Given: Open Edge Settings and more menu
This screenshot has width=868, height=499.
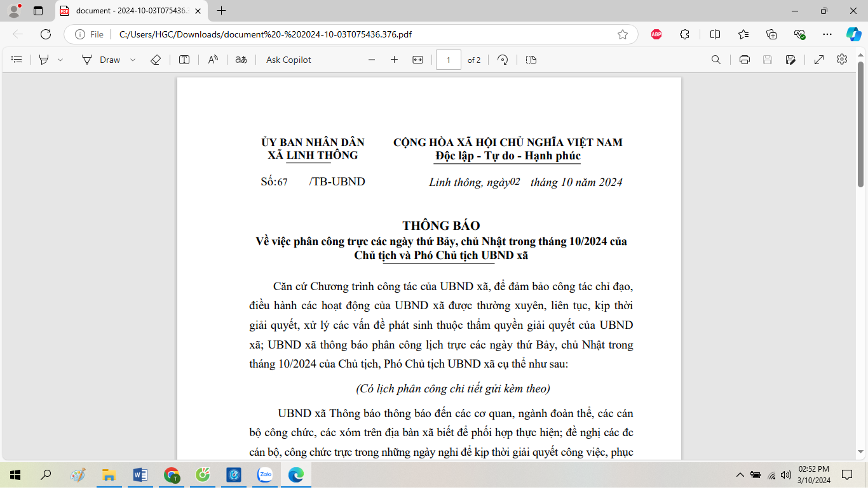Looking at the screenshot, I should click(x=827, y=34).
